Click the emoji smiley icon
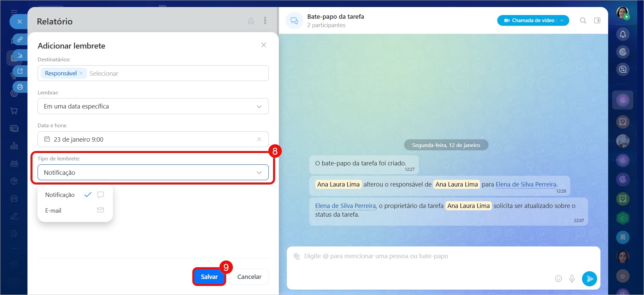The width and height of the screenshot is (644, 295). pyautogui.click(x=558, y=279)
